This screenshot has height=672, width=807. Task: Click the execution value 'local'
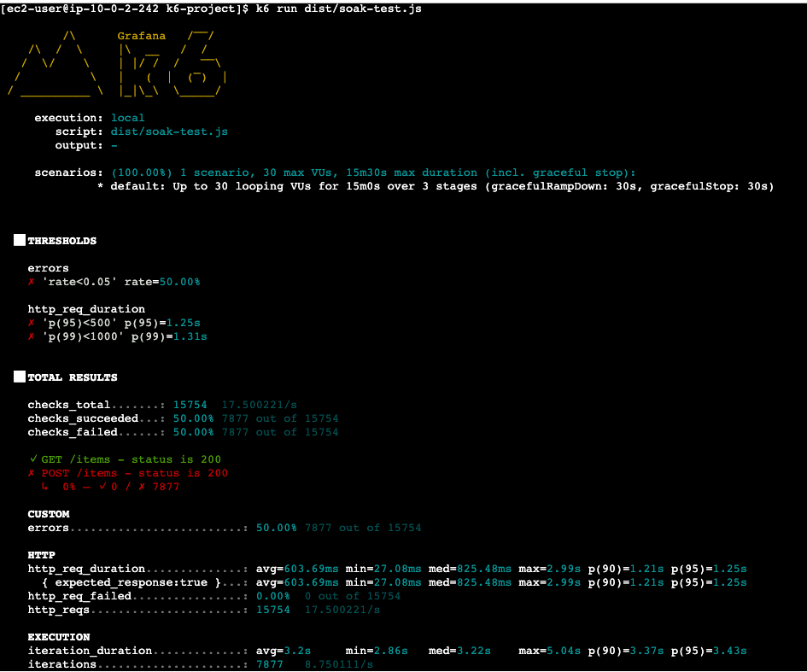coord(127,118)
